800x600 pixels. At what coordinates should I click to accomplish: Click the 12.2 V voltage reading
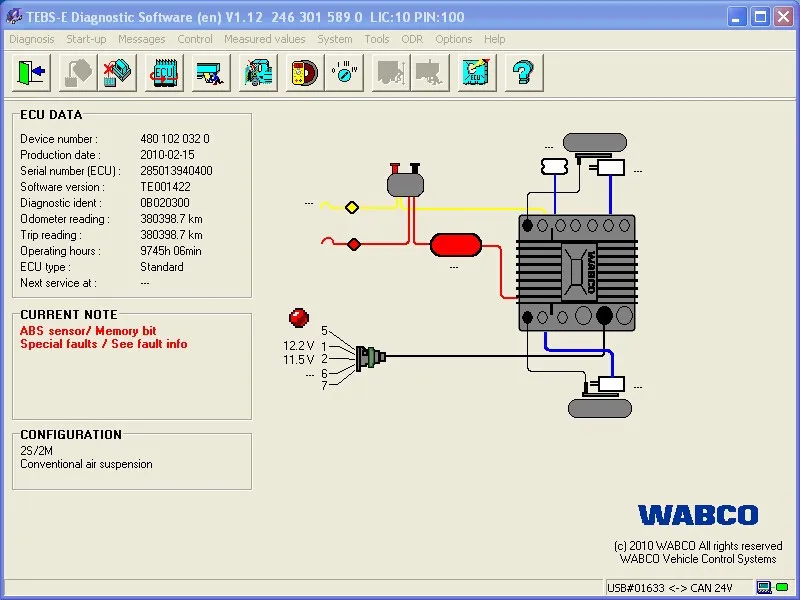point(298,346)
